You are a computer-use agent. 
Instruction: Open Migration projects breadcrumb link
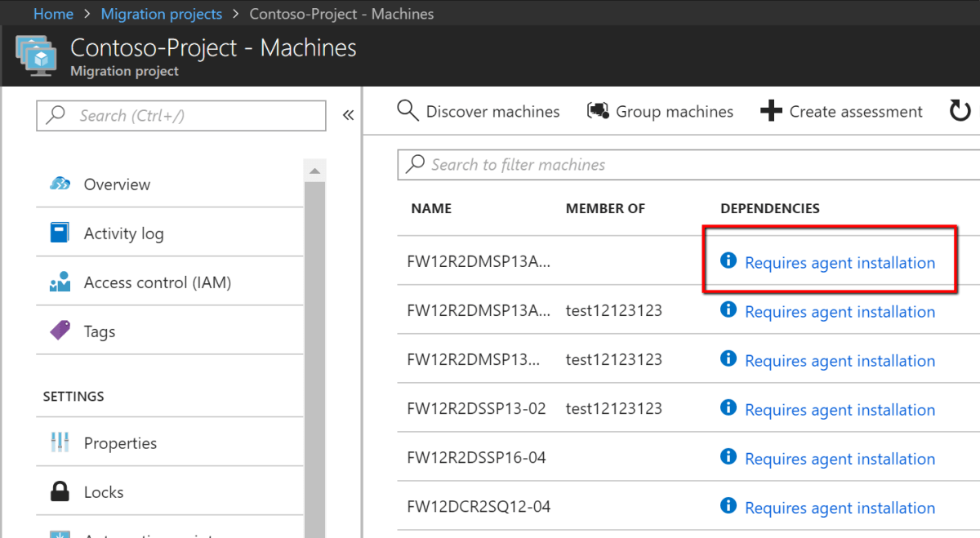pos(161,14)
